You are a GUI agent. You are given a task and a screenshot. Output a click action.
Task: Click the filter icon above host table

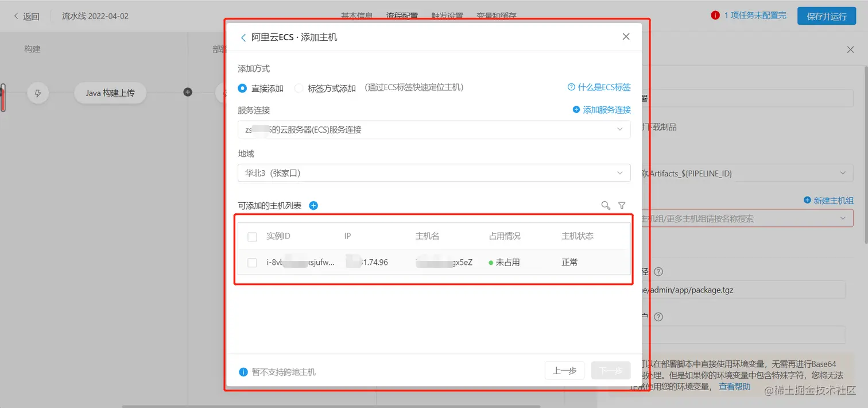(x=622, y=206)
